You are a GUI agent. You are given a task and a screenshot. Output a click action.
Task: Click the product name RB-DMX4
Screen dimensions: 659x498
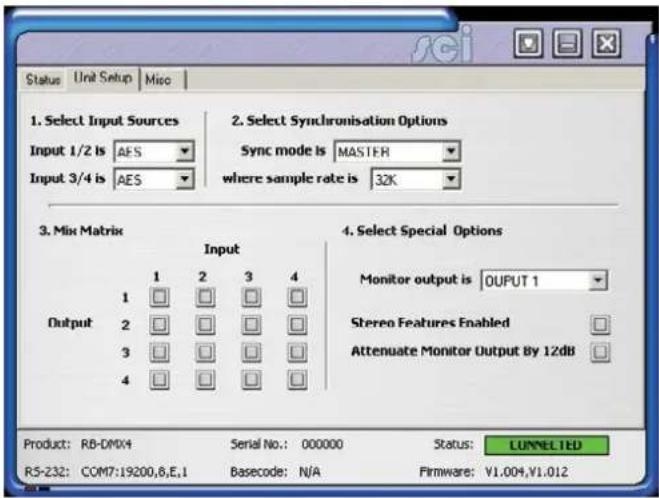pos(106,444)
